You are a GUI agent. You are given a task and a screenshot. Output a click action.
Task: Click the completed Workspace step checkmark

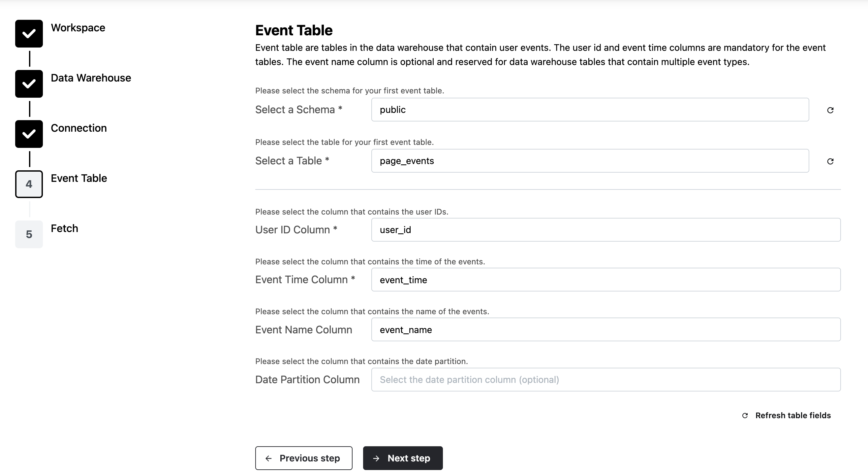point(29,34)
